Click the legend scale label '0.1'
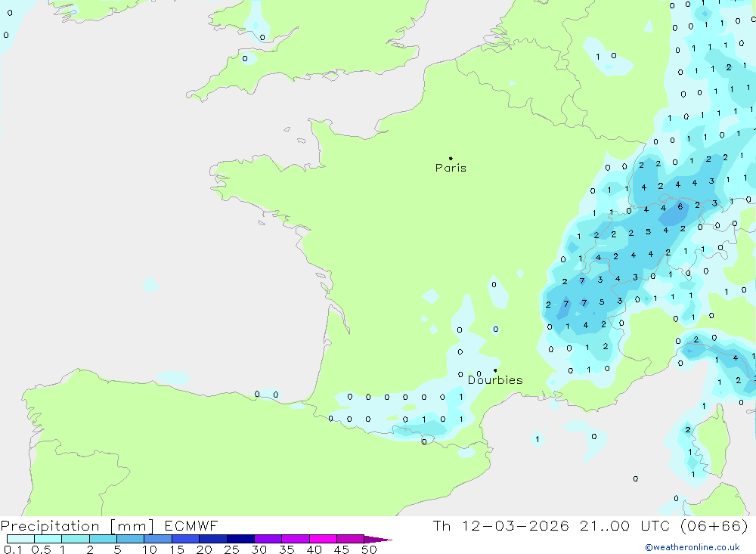 (13, 549)
